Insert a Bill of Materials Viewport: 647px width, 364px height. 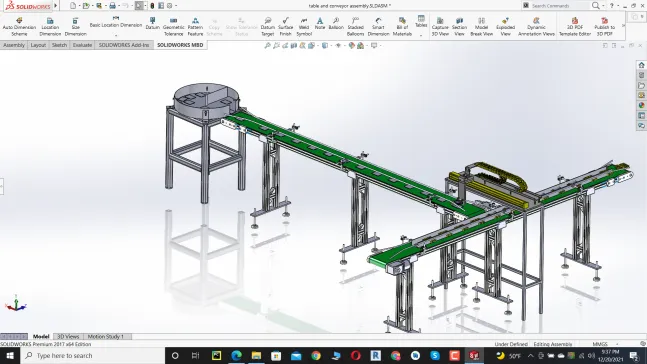[402, 27]
